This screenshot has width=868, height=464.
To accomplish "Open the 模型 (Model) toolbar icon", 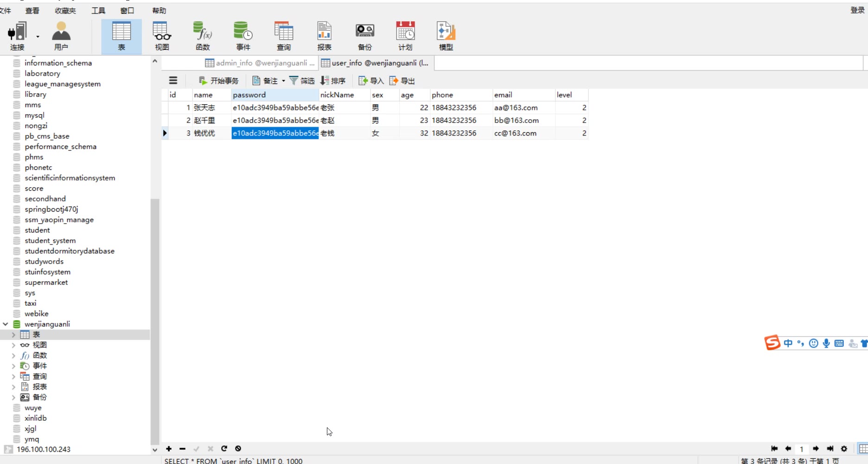I will click(x=446, y=36).
